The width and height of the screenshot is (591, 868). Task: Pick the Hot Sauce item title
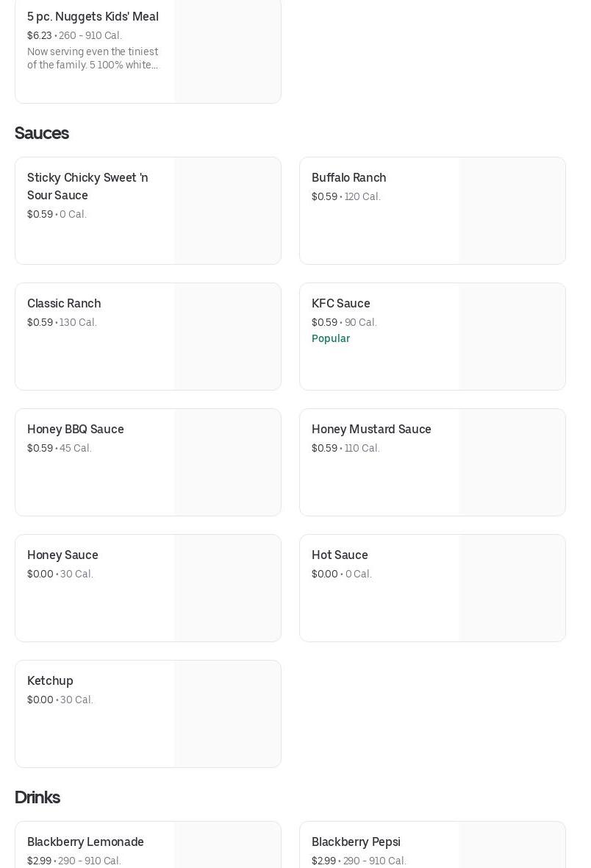click(x=340, y=555)
